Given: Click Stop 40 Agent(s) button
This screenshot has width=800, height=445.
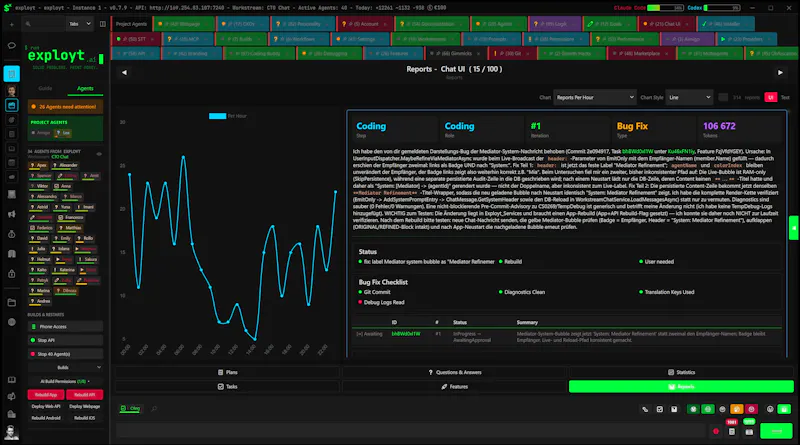Looking at the screenshot, I should (x=65, y=354).
